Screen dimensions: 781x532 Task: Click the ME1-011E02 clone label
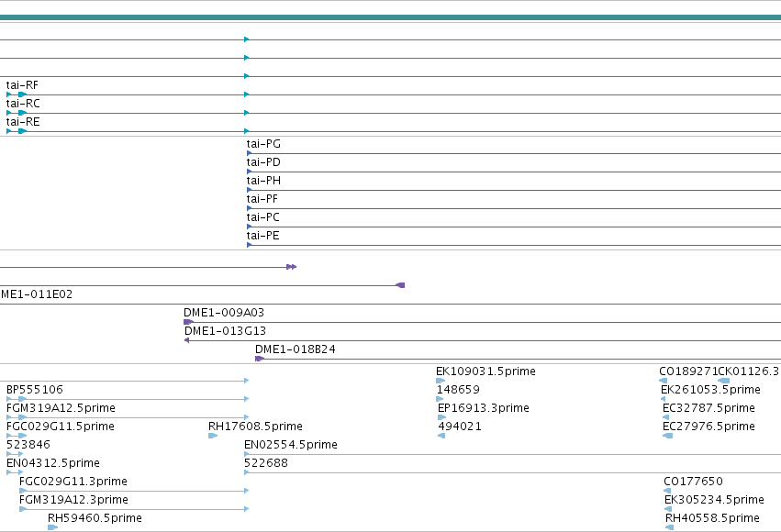(x=37, y=294)
